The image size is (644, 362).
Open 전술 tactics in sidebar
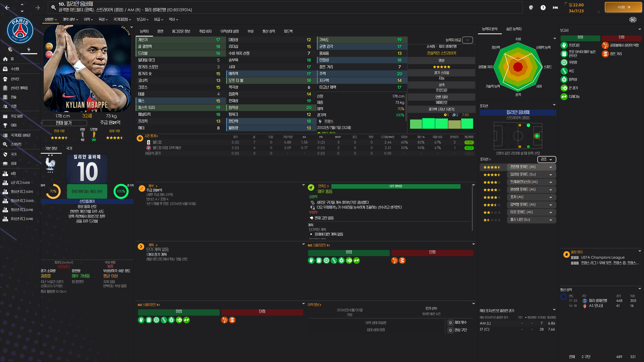click(x=20, y=97)
